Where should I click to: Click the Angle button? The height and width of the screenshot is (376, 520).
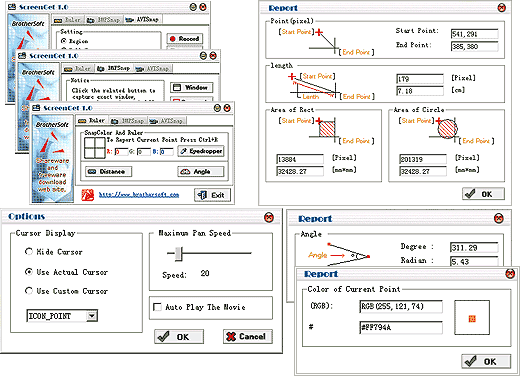(x=201, y=172)
